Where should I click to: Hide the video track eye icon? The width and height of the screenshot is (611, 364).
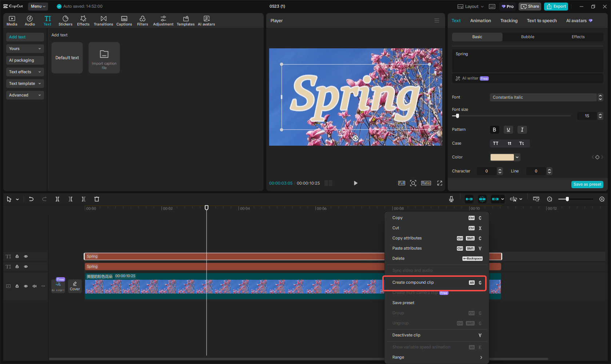point(26,286)
